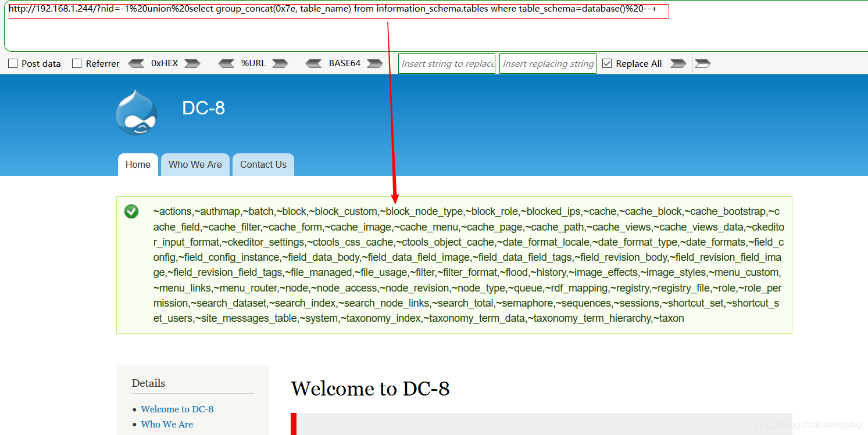Click the Welcome to DC-8 page heading
868x435 pixels.
point(370,388)
